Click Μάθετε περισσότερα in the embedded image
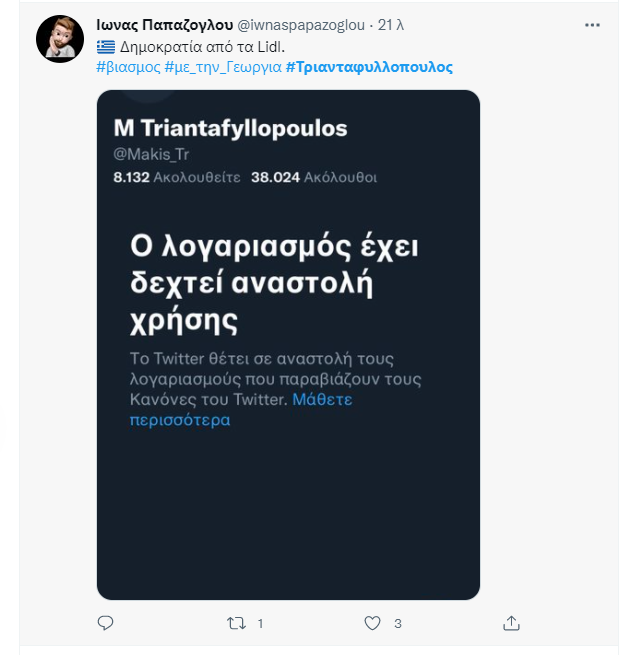Image resolution: width=626 pixels, height=655 pixels. [x=241, y=409]
